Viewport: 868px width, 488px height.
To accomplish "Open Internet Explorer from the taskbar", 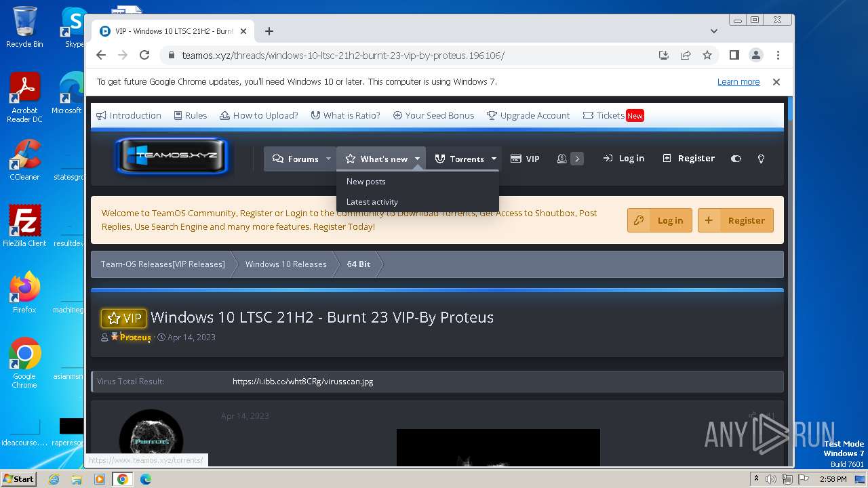I will pos(54,479).
